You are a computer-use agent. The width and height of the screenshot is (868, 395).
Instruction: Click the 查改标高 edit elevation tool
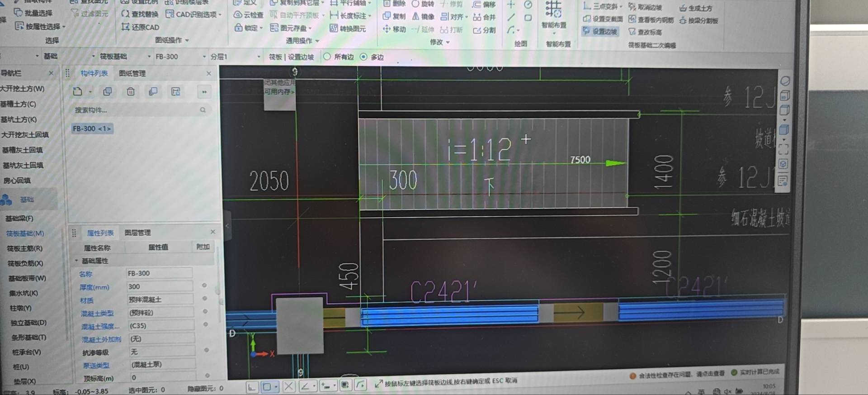click(x=645, y=32)
